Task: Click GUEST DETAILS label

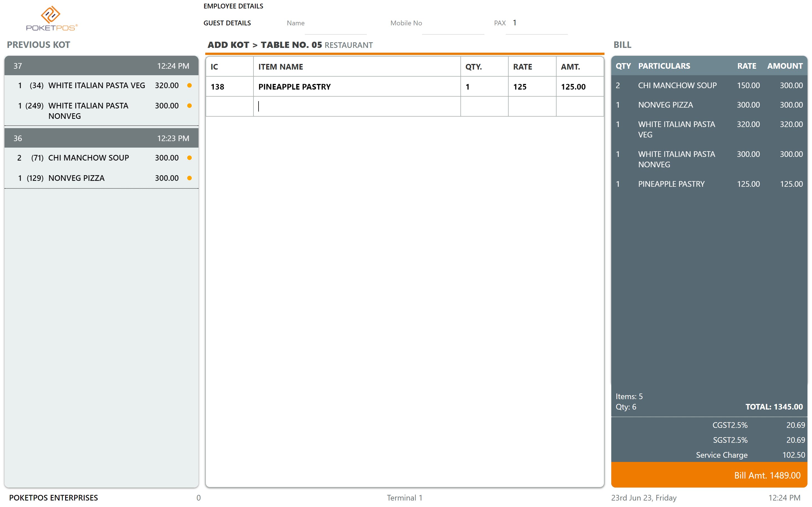Action: tap(227, 23)
